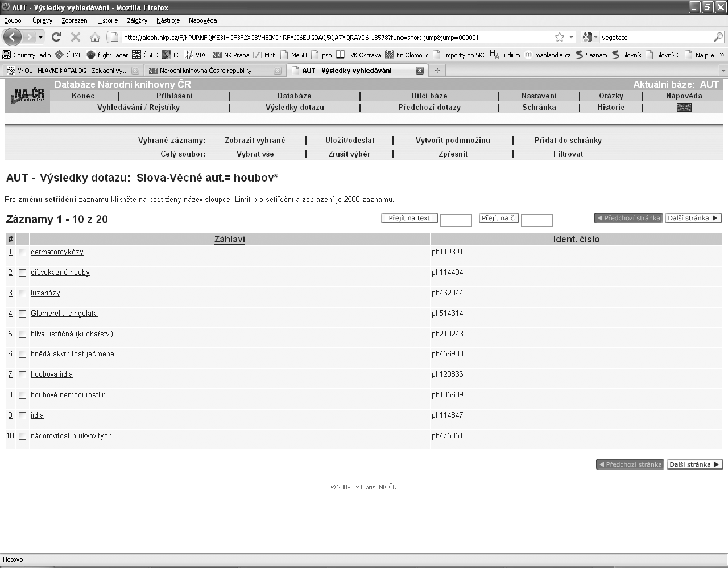The height and width of the screenshot is (568, 728).
Task: Tick the checkbox for Glomerella cingulata
Action: click(23, 314)
